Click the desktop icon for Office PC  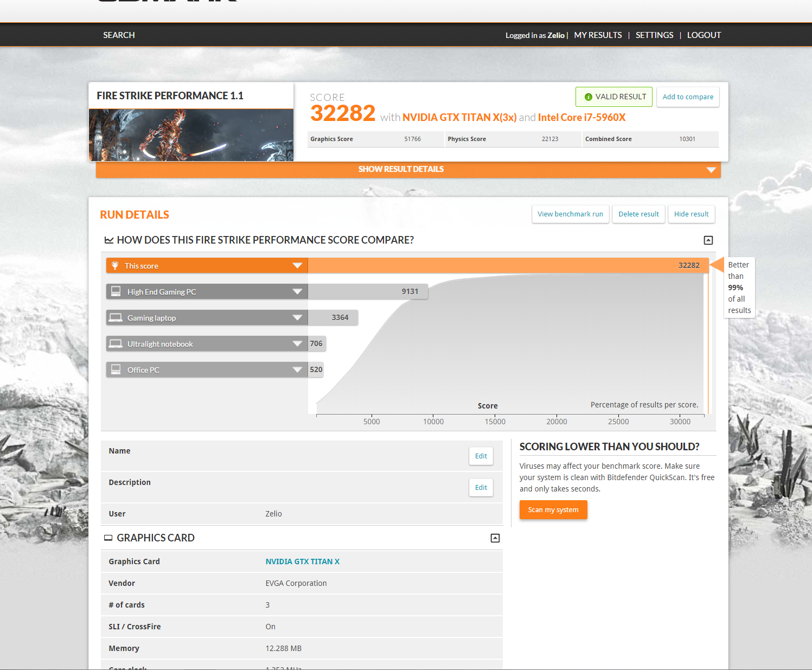click(x=116, y=369)
